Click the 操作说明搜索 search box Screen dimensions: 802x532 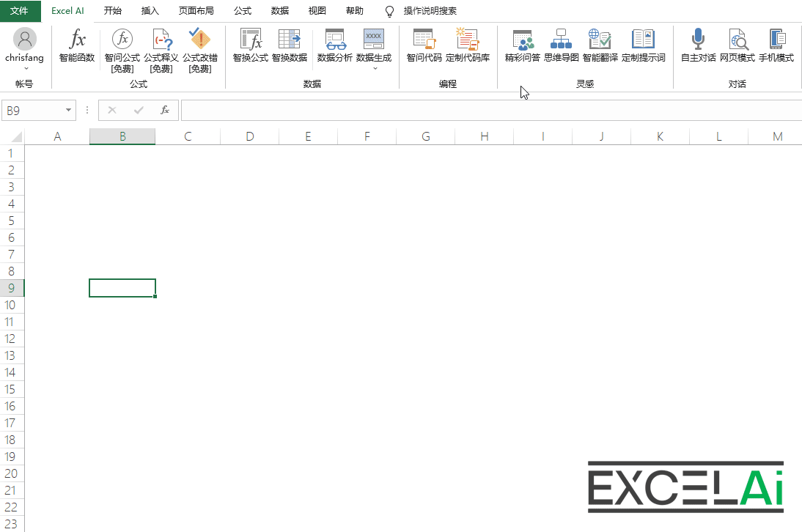(x=430, y=11)
